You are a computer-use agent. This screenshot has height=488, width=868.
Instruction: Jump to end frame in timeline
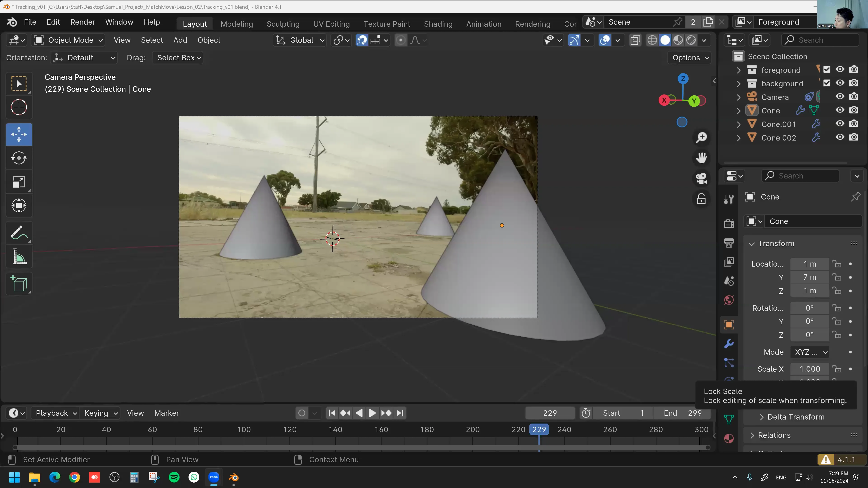click(400, 413)
